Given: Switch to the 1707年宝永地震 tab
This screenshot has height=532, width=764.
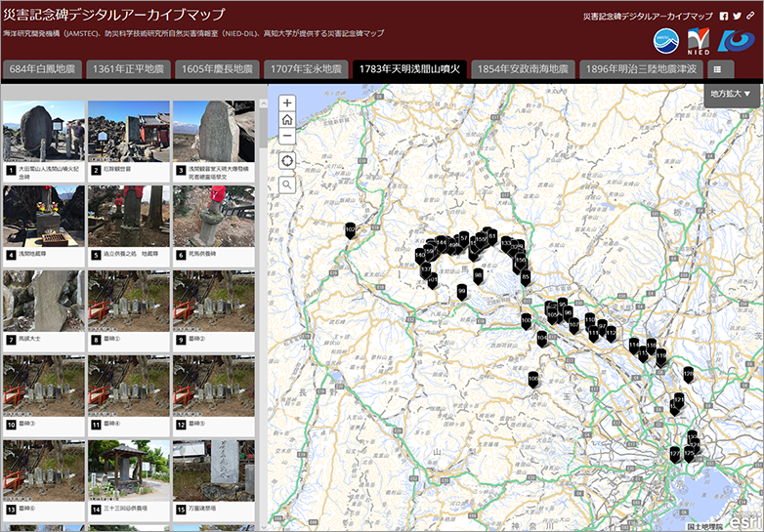Looking at the screenshot, I should click(x=305, y=69).
